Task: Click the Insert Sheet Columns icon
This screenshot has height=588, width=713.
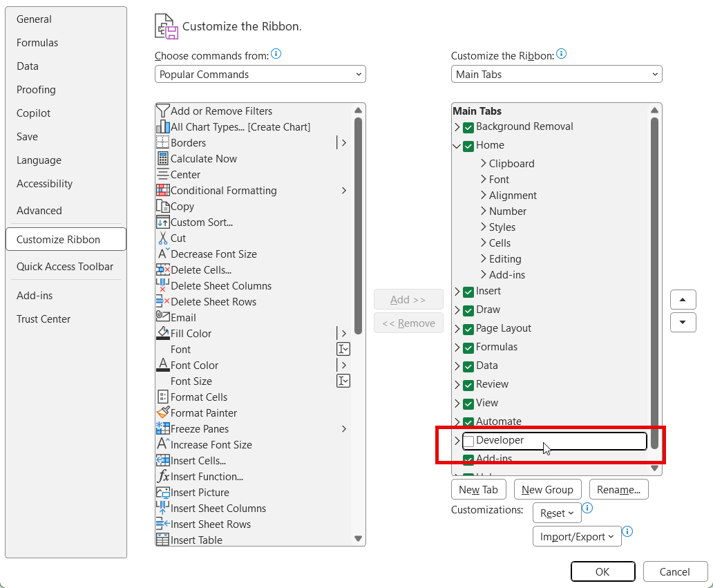Action: [163, 508]
